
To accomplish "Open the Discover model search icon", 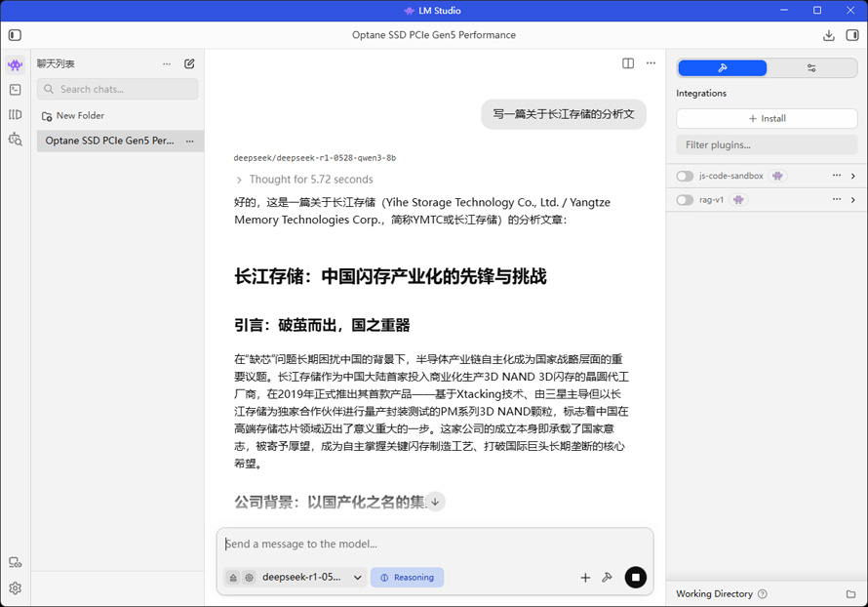I will [15, 140].
